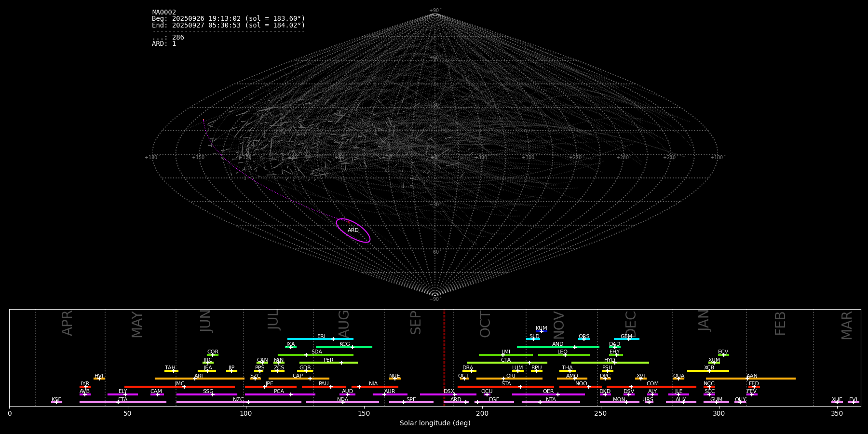Click the HYD shower label
Viewport: 868px width, 434px height.
(610, 360)
